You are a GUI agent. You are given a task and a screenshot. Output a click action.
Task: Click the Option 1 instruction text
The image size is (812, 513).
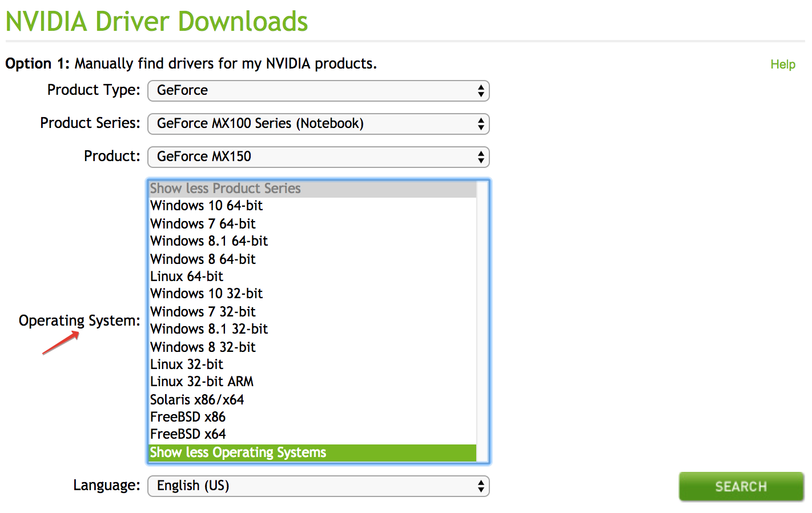191,63
